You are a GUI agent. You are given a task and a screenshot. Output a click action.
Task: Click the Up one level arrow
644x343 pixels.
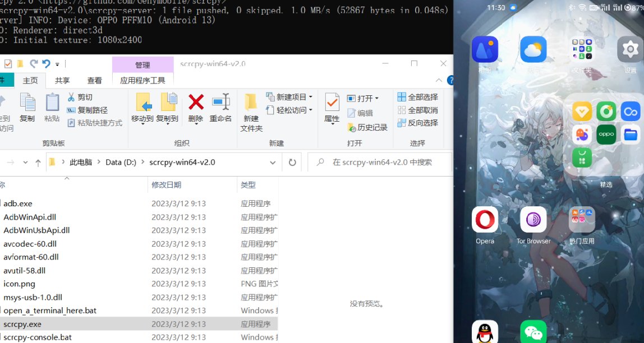[38, 163]
